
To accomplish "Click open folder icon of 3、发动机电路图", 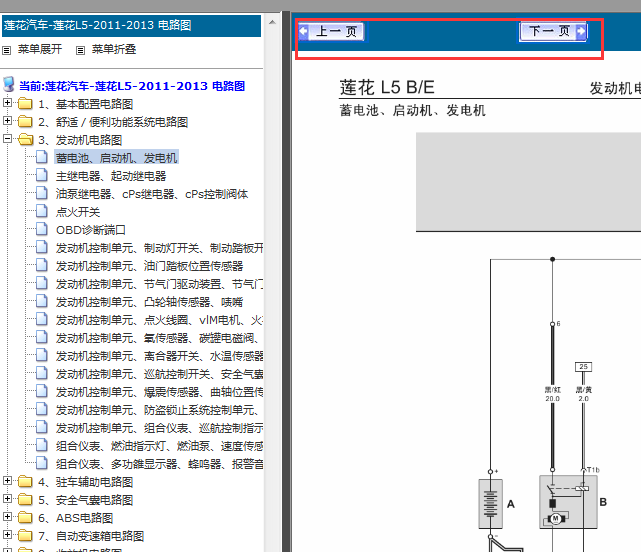I will coord(25,139).
